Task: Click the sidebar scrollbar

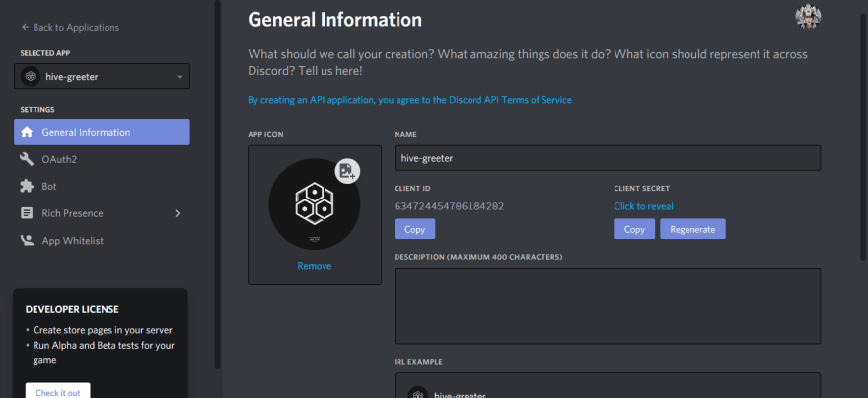Action: point(218,184)
